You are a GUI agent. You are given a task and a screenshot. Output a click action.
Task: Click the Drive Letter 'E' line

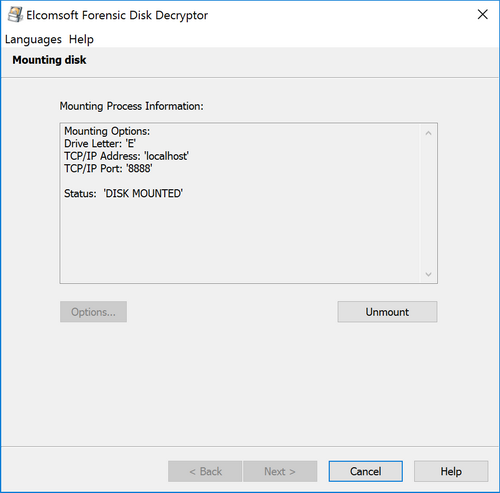click(100, 144)
